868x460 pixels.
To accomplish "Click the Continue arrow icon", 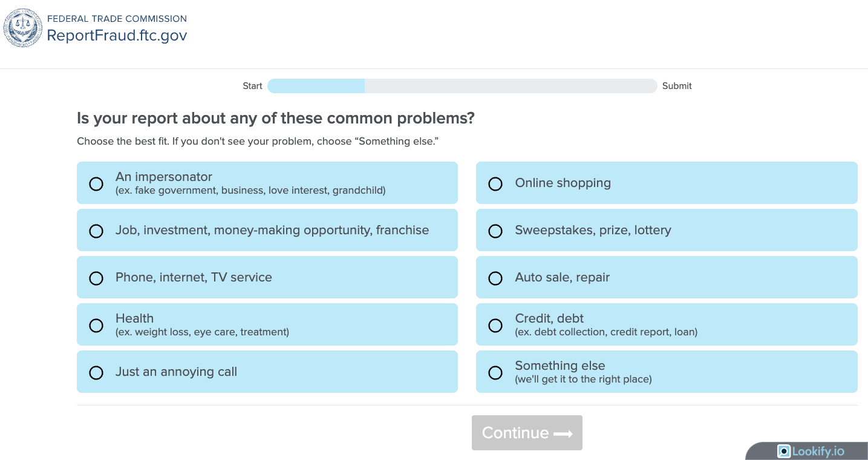I will 563,433.
